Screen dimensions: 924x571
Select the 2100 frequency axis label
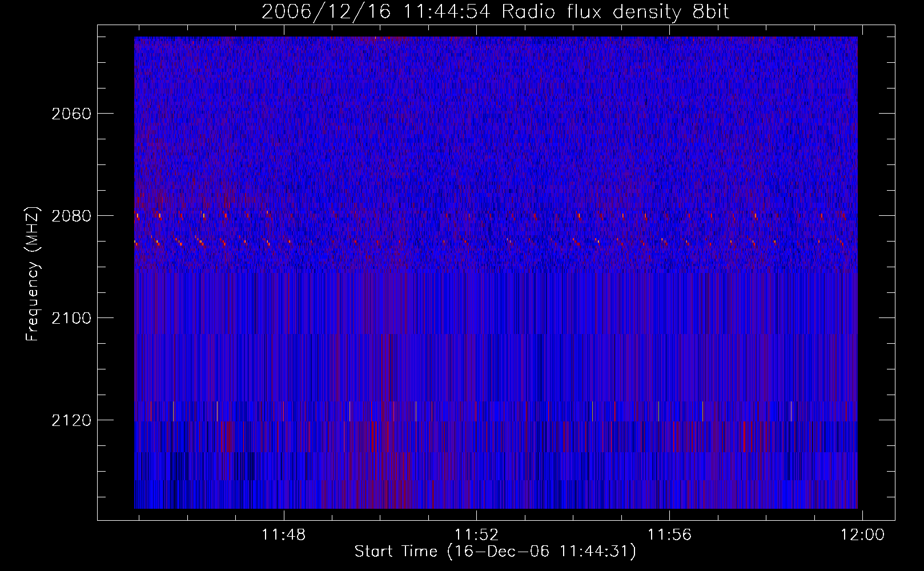(x=71, y=318)
